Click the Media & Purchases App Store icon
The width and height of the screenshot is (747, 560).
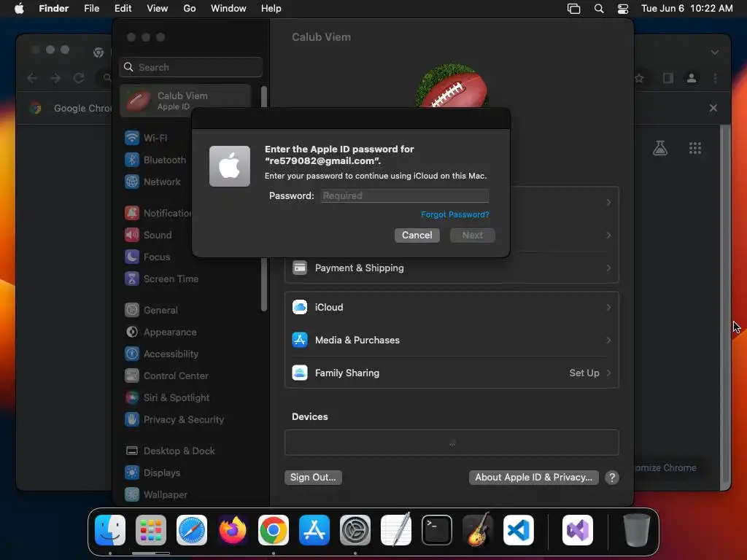coord(300,340)
